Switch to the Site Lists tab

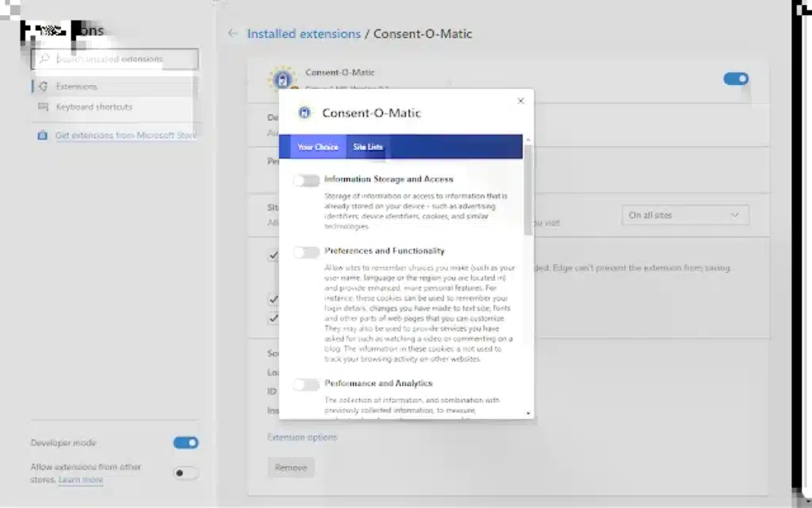[x=368, y=147]
